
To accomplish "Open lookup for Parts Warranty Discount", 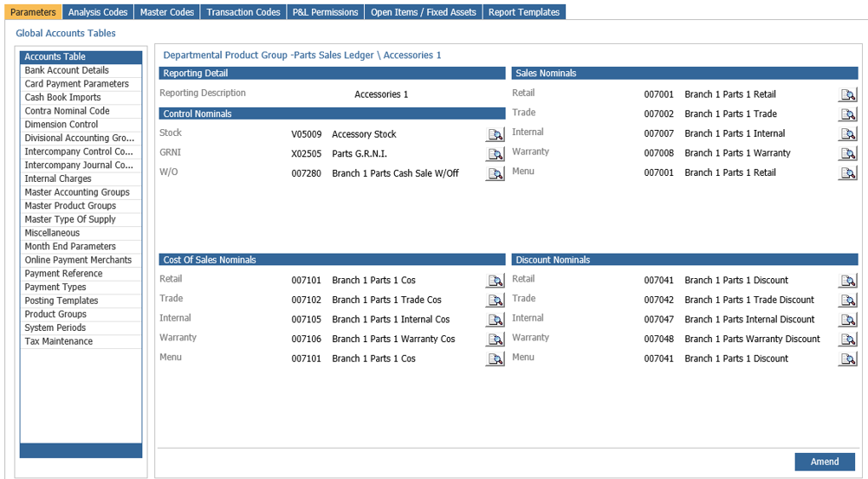I will pyautogui.click(x=847, y=340).
